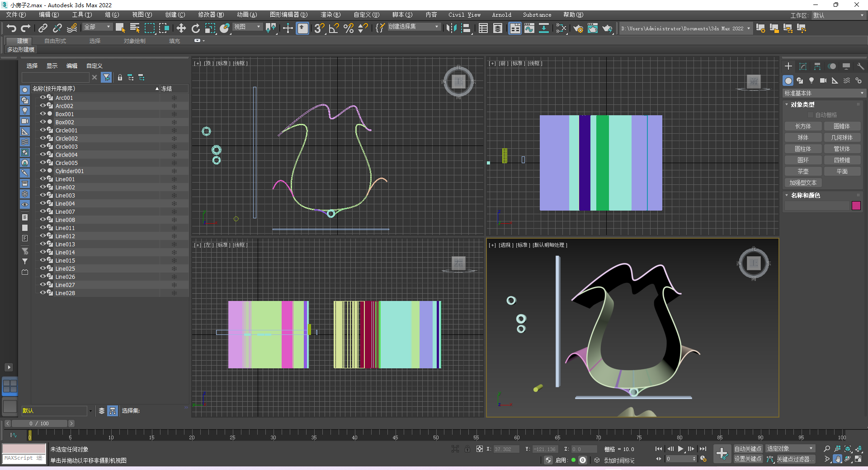Open the Mirror tool
868x470 pixels.
451,28
